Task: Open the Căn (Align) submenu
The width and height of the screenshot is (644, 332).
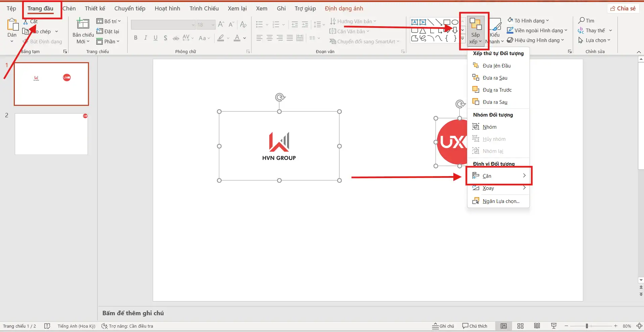Action: coord(498,176)
